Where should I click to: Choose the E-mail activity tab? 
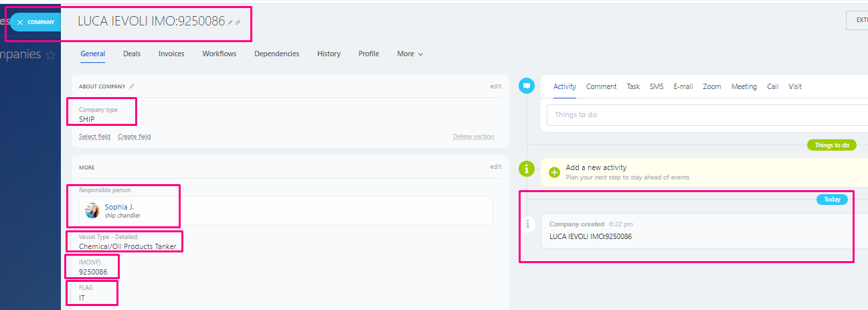[x=683, y=86]
